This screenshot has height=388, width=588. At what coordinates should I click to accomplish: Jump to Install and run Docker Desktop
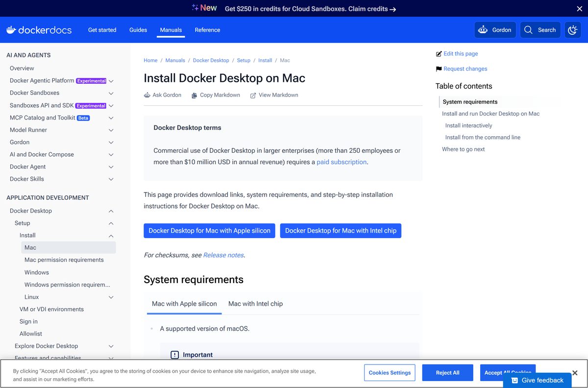[x=490, y=114]
